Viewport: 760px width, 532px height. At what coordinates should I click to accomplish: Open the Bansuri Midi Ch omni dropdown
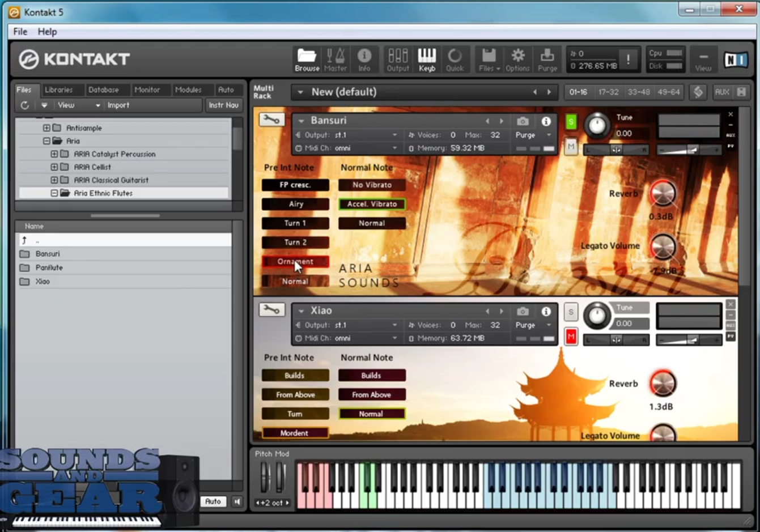[x=347, y=148]
